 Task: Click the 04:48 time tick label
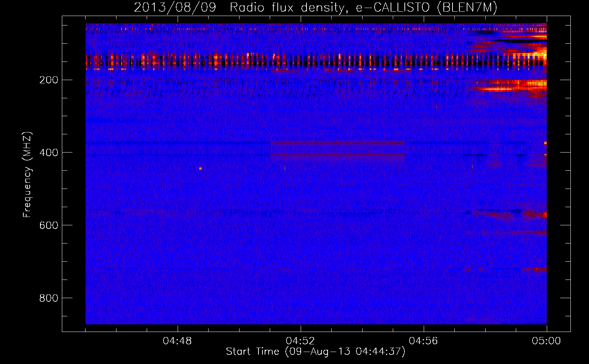[177, 341]
